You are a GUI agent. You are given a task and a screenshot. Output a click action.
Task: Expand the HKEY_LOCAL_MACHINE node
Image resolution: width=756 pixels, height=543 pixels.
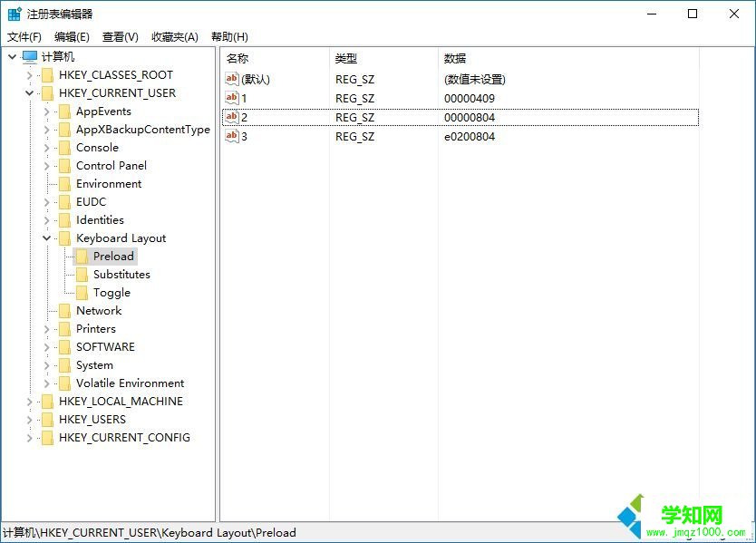30,401
